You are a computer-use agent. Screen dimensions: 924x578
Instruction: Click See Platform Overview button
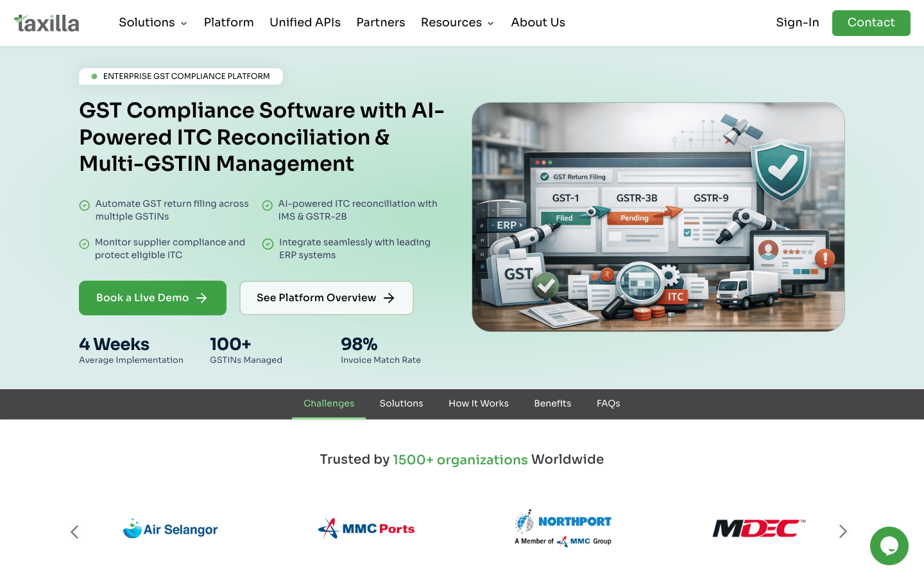pos(327,298)
